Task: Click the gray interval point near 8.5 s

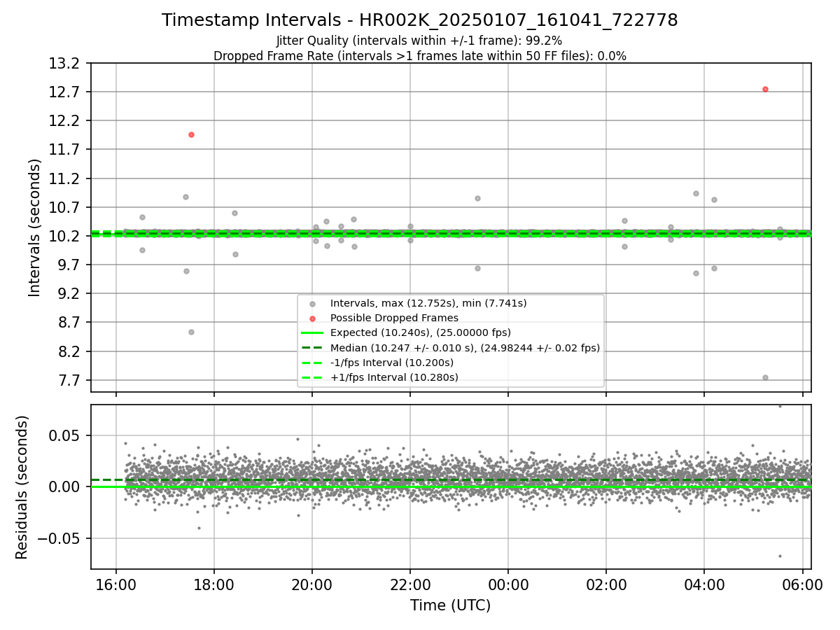Action: 191,332
